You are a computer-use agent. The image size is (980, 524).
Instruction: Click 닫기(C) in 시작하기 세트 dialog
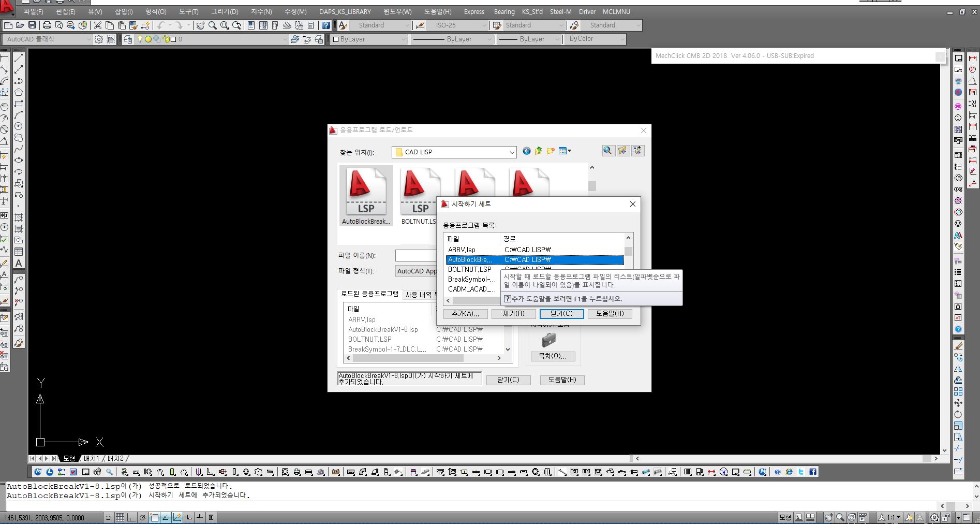pyautogui.click(x=561, y=313)
